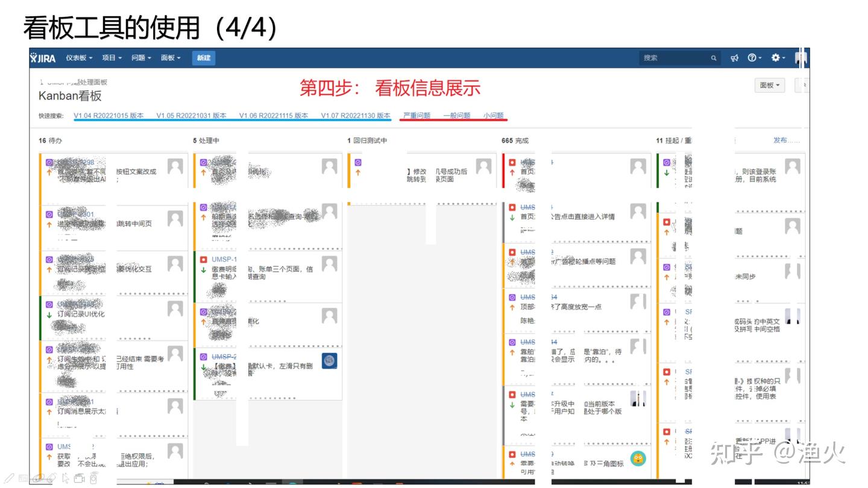
Task: Click the blue globe assignee avatar
Action: (x=329, y=361)
